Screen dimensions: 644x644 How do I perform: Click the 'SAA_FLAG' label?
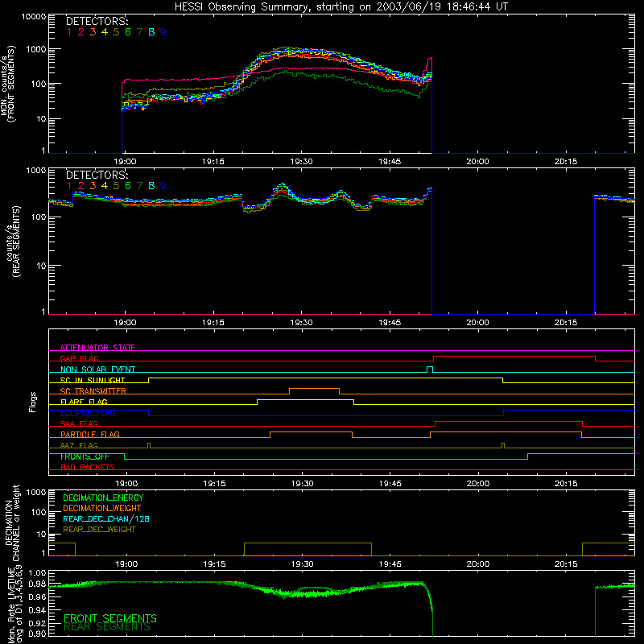[x=79, y=423]
